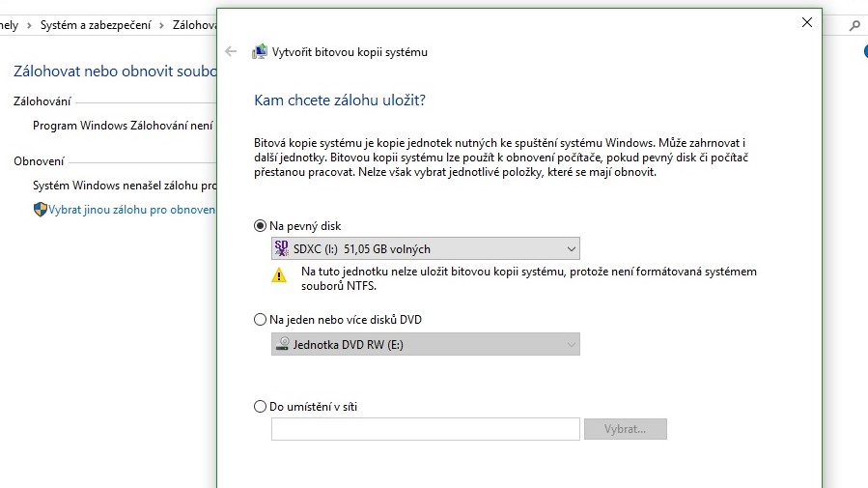This screenshot has width=868, height=488.
Task: Click the DVD drive icon in the dropdown
Action: (x=282, y=344)
